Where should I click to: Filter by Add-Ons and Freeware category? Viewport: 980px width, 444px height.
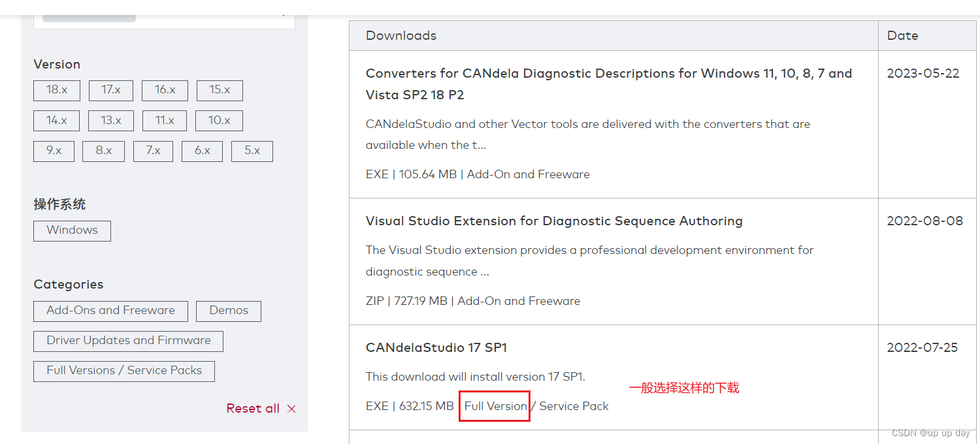[110, 311]
